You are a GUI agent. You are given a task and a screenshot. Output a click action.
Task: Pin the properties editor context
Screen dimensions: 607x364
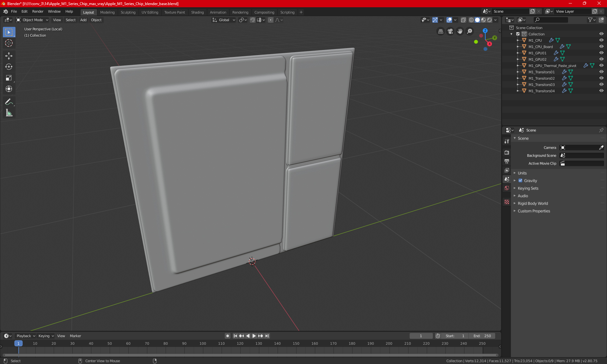(x=601, y=130)
